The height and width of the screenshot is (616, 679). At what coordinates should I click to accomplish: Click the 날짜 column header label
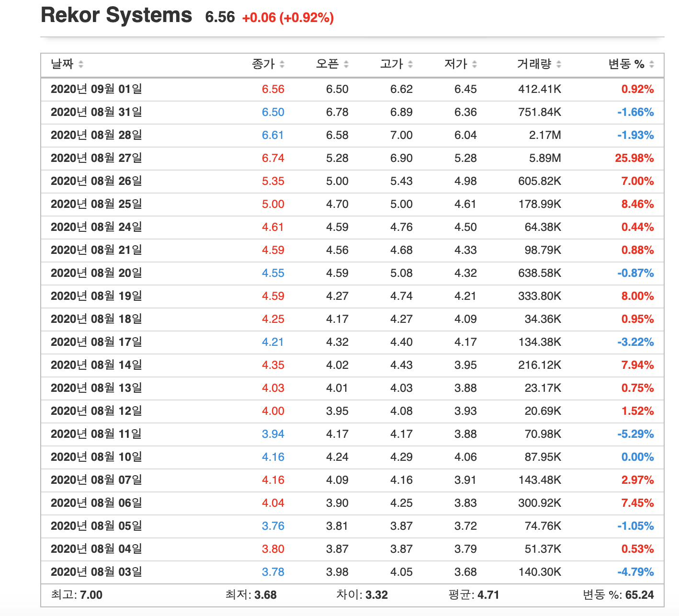[x=62, y=64]
